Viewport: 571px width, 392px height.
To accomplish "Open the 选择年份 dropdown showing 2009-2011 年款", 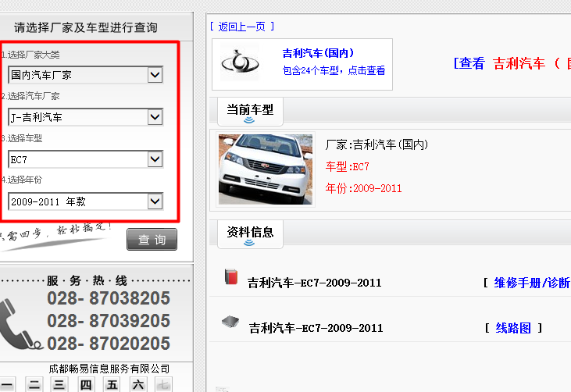I will click(86, 201).
